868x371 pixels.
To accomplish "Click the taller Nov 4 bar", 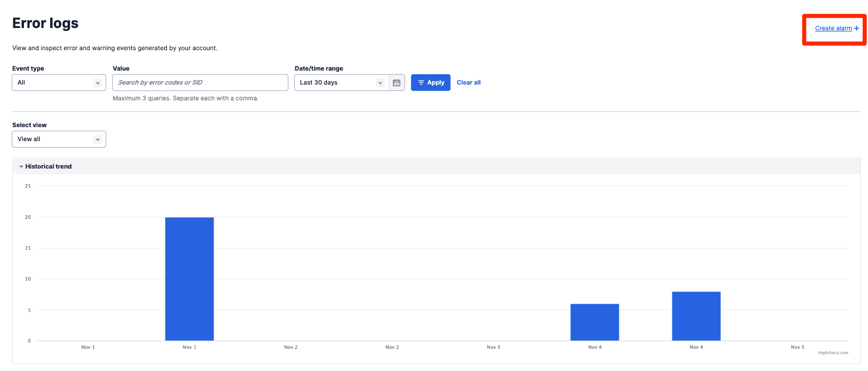I will [x=696, y=315].
